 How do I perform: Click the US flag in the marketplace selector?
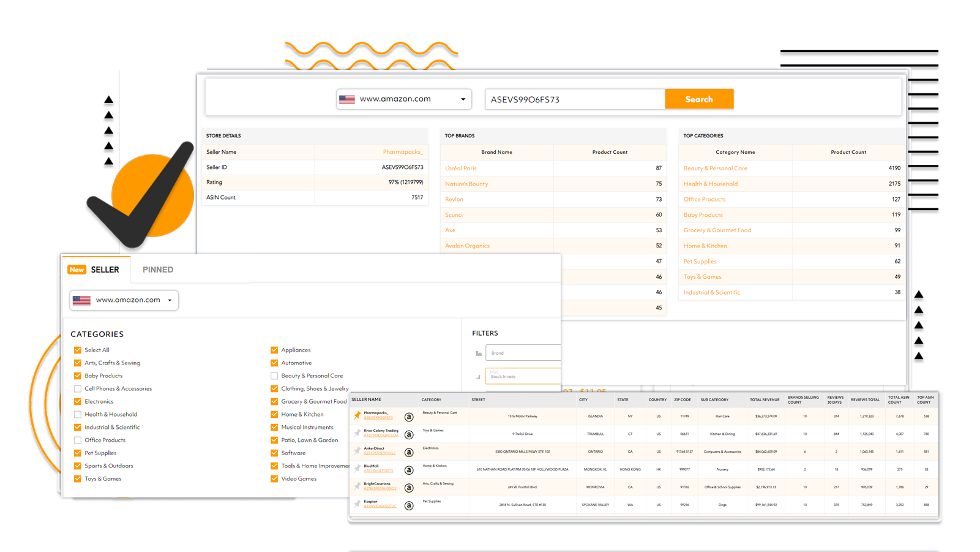pos(347,99)
